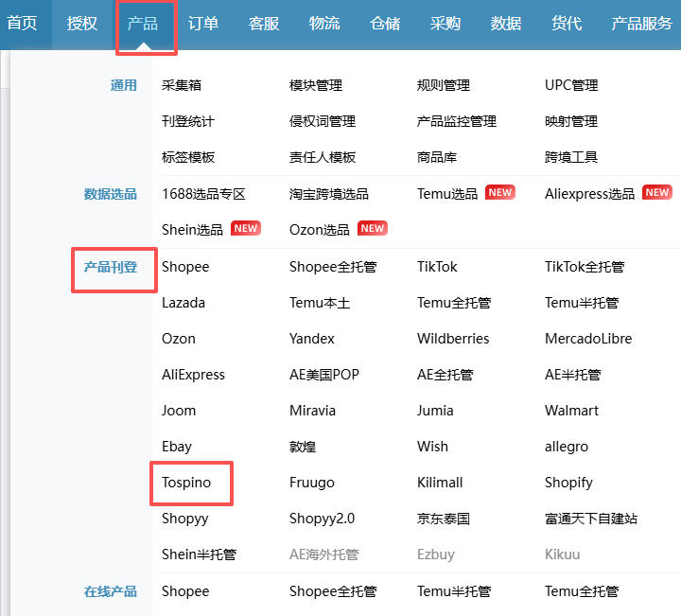Choose Shopify from the listing platforms
681x616 pixels.
(x=568, y=483)
